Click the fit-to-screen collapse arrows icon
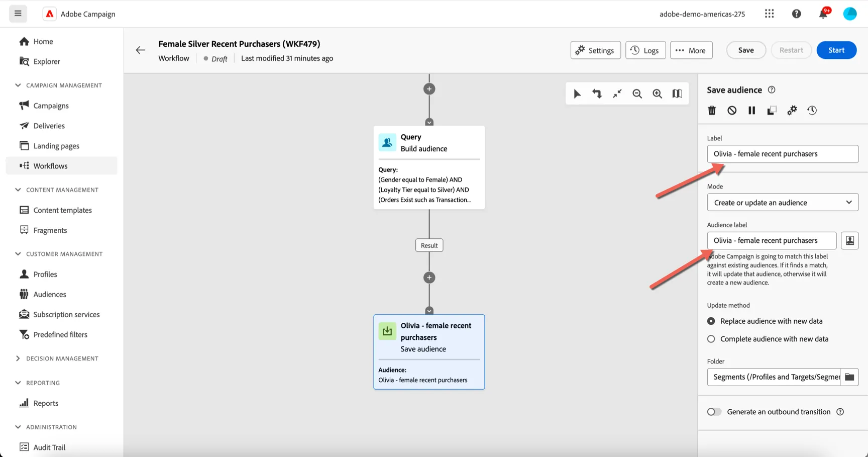The image size is (868, 457). click(x=617, y=94)
